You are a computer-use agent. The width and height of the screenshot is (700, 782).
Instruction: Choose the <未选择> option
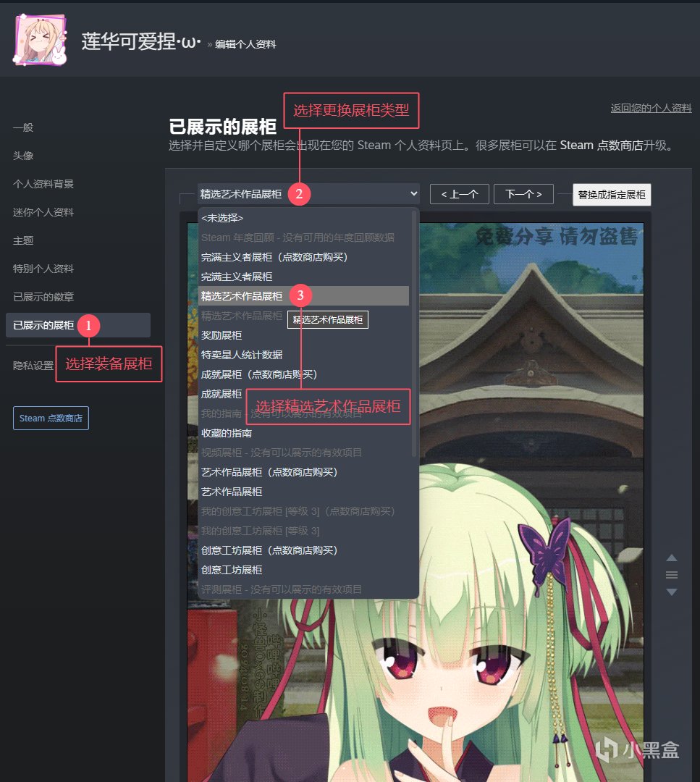(303, 218)
